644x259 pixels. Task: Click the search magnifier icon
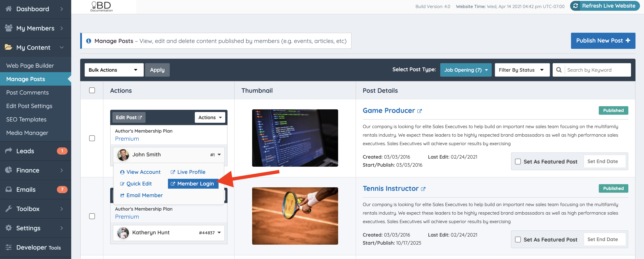558,70
